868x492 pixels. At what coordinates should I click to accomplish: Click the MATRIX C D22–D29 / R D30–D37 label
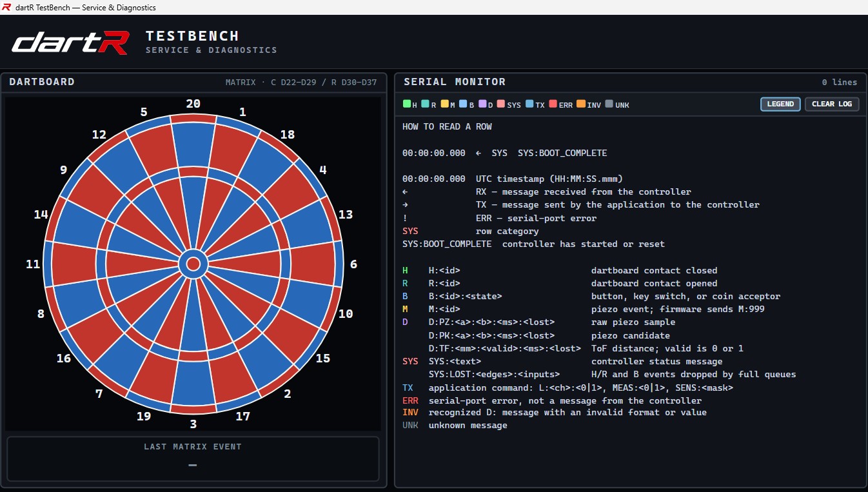click(x=301, y=82)
